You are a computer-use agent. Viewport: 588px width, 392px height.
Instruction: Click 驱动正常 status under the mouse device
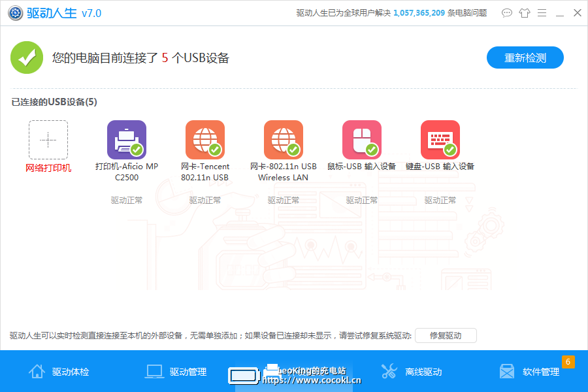point(362,201)
